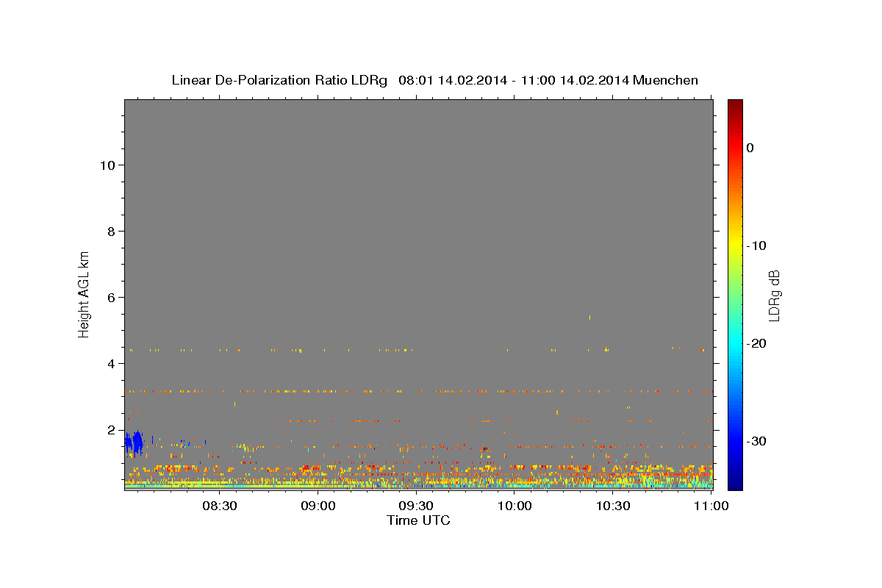Click the height axis label '6'
Screen dimensions: 882x588
(x=110, y=297)
